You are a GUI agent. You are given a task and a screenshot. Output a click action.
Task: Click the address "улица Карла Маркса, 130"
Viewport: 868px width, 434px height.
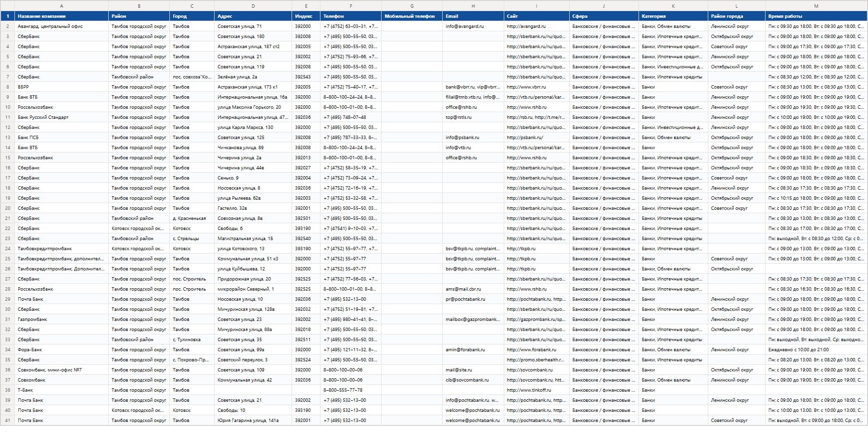(x=253, y=128)
